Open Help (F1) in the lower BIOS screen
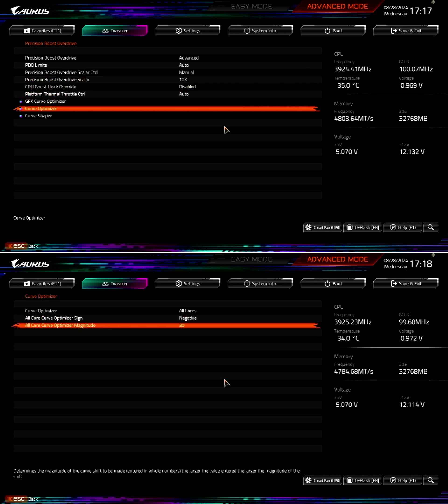 click(403, 480)
